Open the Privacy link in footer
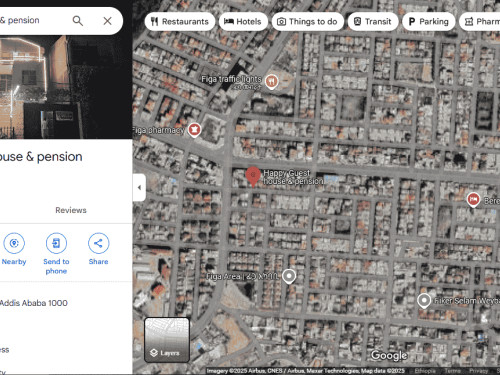The height and width of the screenshot is (375, 500). click(478, 371)
